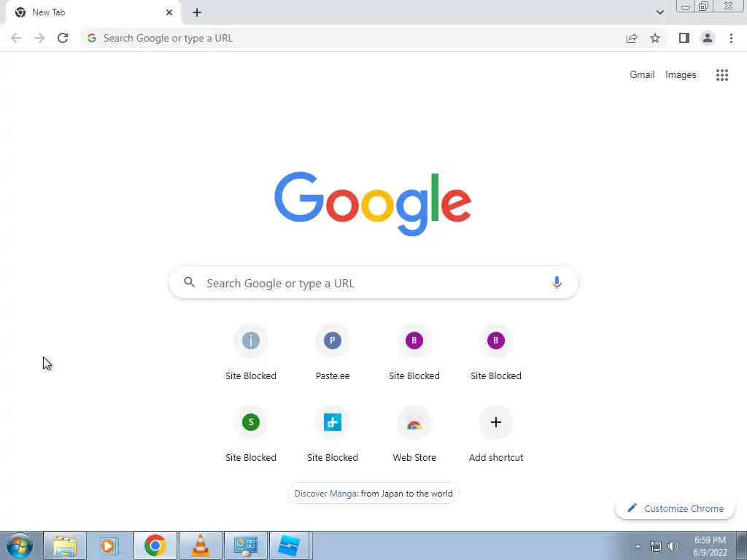Click the network tray icon
The width and height of the screenshot is (747, 560).
tap(656, 546)
